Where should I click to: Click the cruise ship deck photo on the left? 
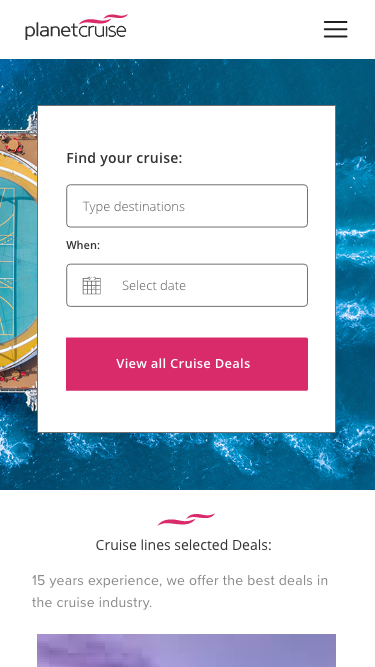click(x=18, y=257)
